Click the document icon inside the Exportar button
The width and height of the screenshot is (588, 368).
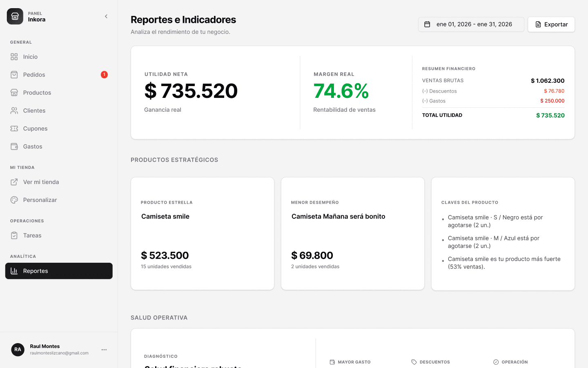coord(538,24)
